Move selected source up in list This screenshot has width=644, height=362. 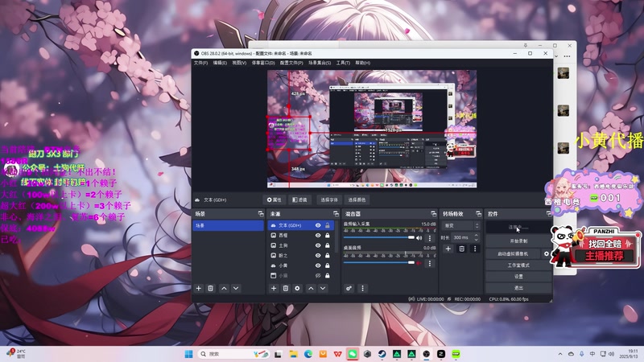[311, 289]
